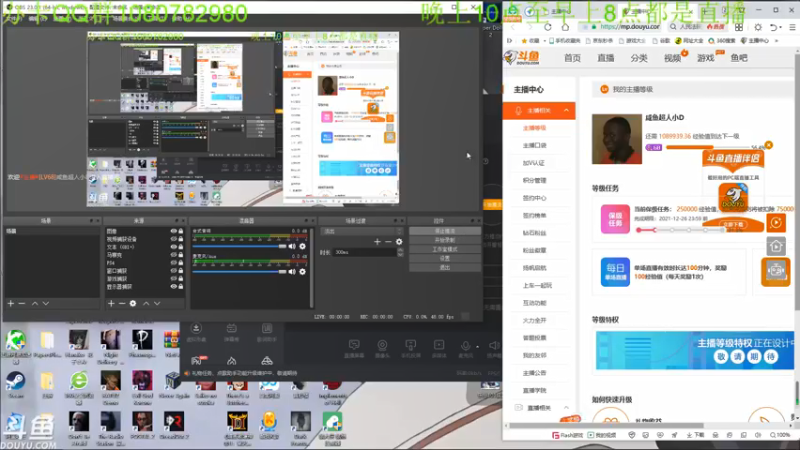Viewport: 800px width, 450px height.
Task: Move source up in sources panel
Action: [x=146, y=303]
